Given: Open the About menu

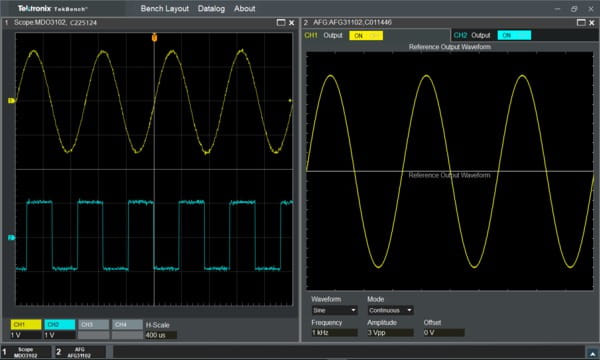Looking at the screenshot, I should click(245, 8).
